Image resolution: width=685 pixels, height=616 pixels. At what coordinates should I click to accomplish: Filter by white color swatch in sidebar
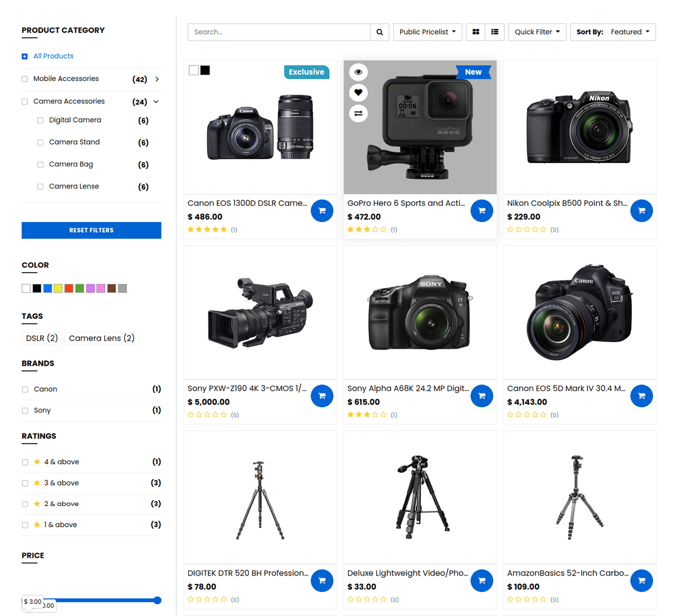[x=26, y=289]
